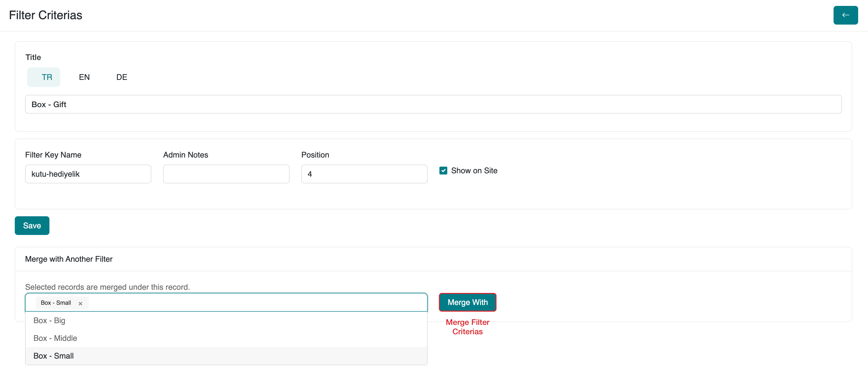Choose Box - Small dropdown option
The image size is (868, 377).
click(54, 356)
